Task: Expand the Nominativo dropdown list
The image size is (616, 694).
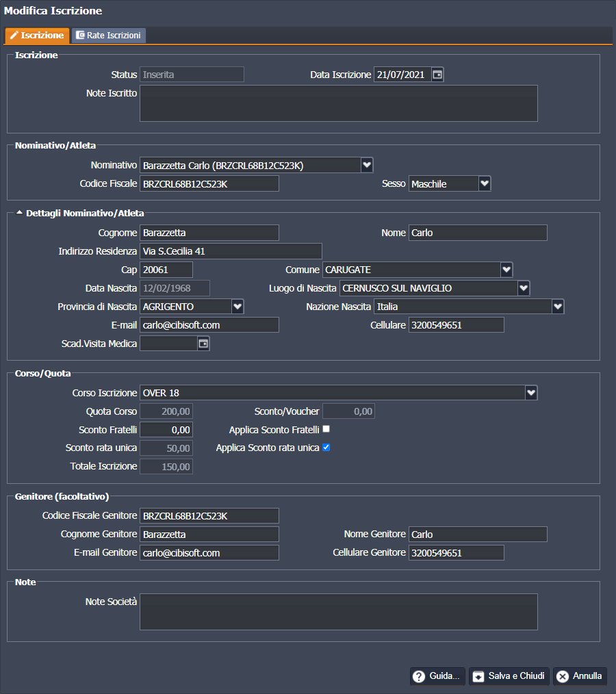Action: pos(367,165)
